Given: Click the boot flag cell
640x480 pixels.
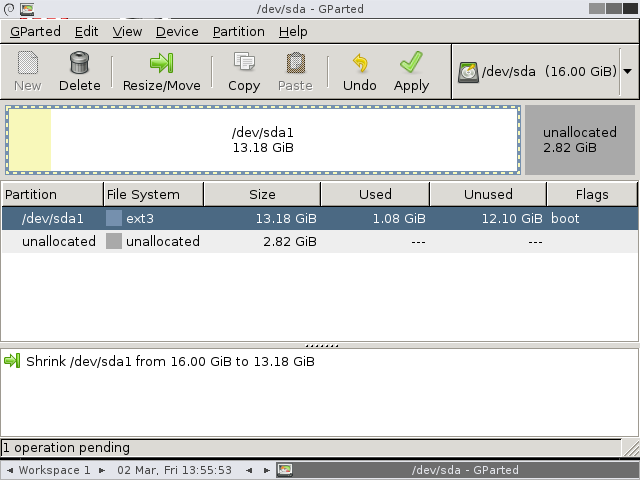Looking at the screenshot, I should (x=565, y=218).
